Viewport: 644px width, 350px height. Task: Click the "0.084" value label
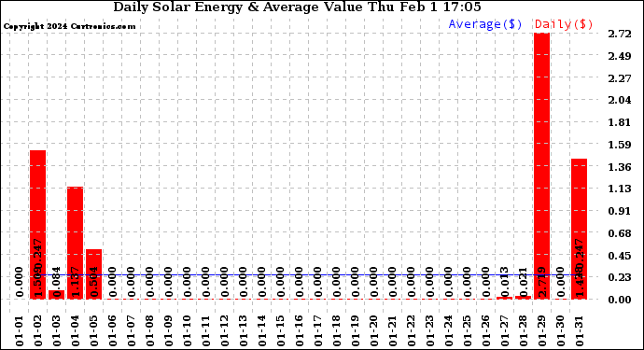click(57, 282)
